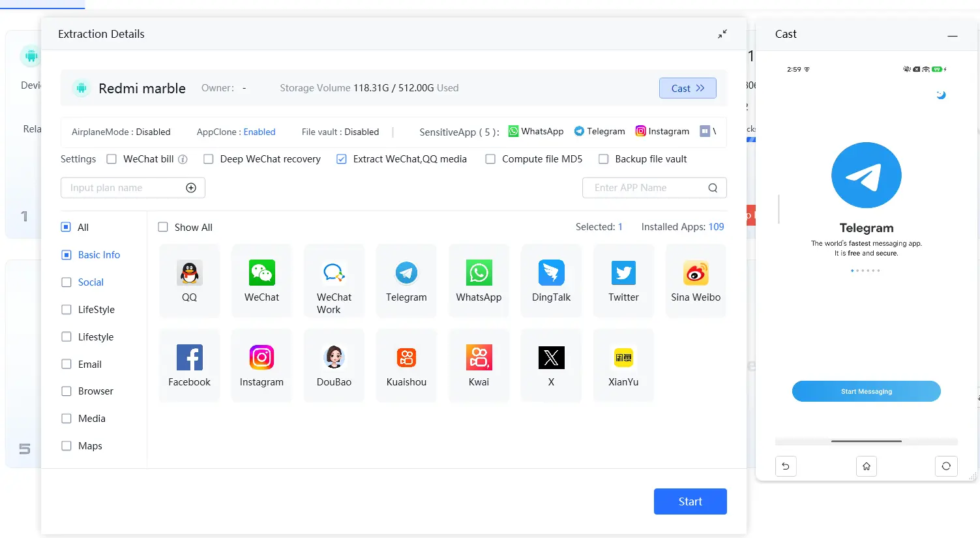Image resolution: width=980 pixels, height=538 pixels.
Task: Open the Basic Info category
Action: point(99,255)
